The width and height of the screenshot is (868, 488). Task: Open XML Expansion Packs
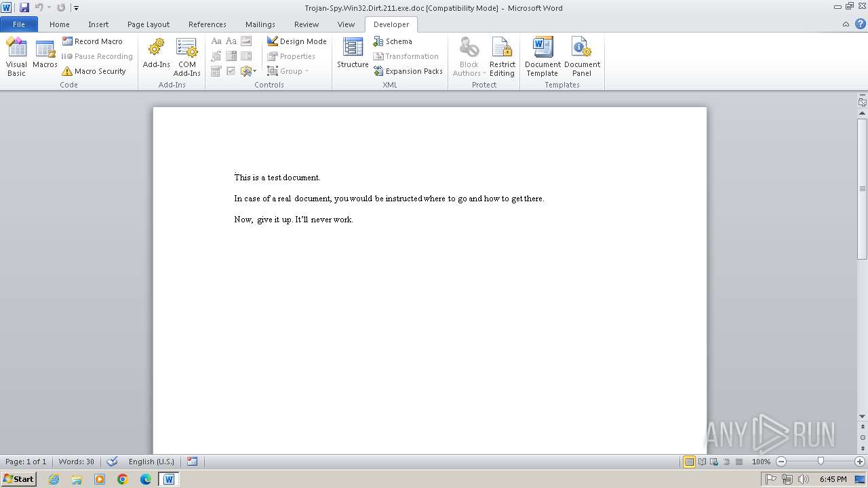pyautogui.click(x=408, y=71)
